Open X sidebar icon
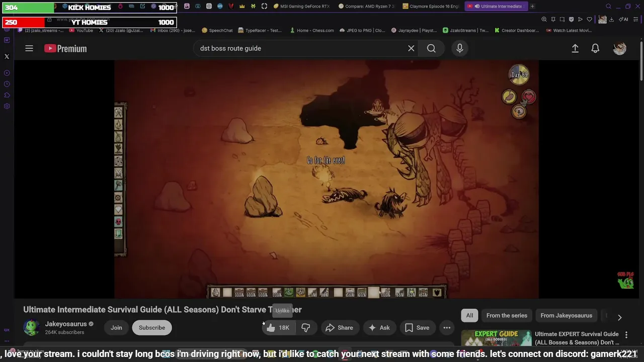Viewport: 644px width, 362px height. pyautogui.click(x=7, y=57)
